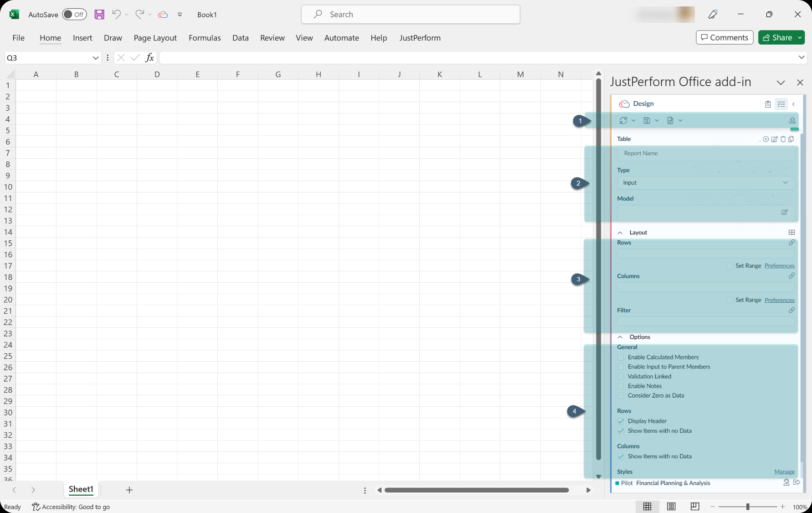Open the Type dropdown showing Input
The image size is (812, 513).
tap(786, 182)
